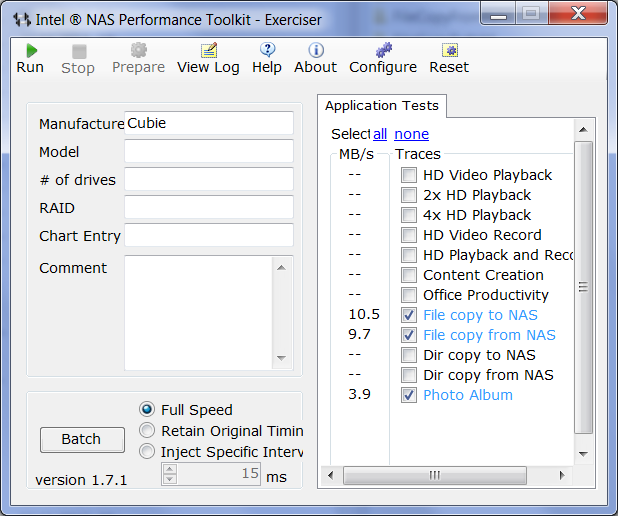Click the 10.5 MB/s result value
The width and height of the screenshot is (618, 516).
tap(364, 315)
